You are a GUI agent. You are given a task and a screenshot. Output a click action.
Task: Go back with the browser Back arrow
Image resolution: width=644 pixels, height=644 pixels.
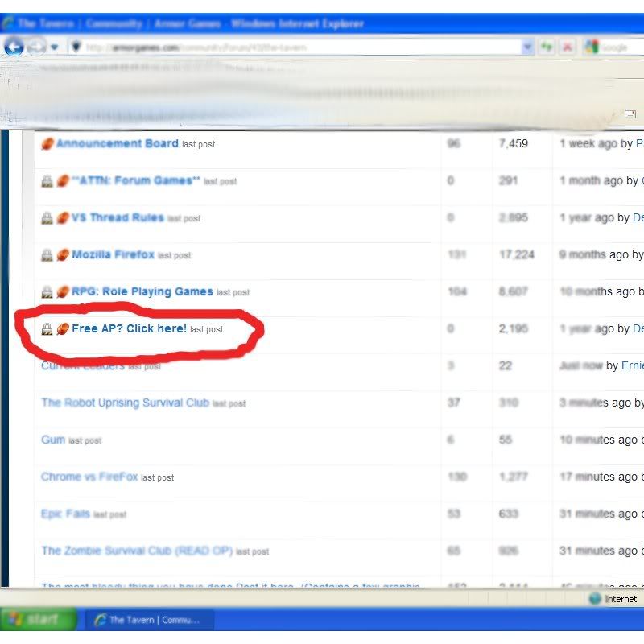(14, 47)
